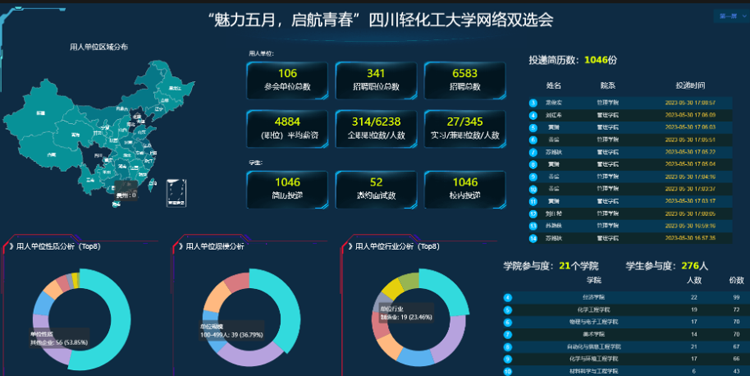This screenshot has width=750, height=376.
Task: Open the 4884 平均薪资 card
Action: [287, 129]
